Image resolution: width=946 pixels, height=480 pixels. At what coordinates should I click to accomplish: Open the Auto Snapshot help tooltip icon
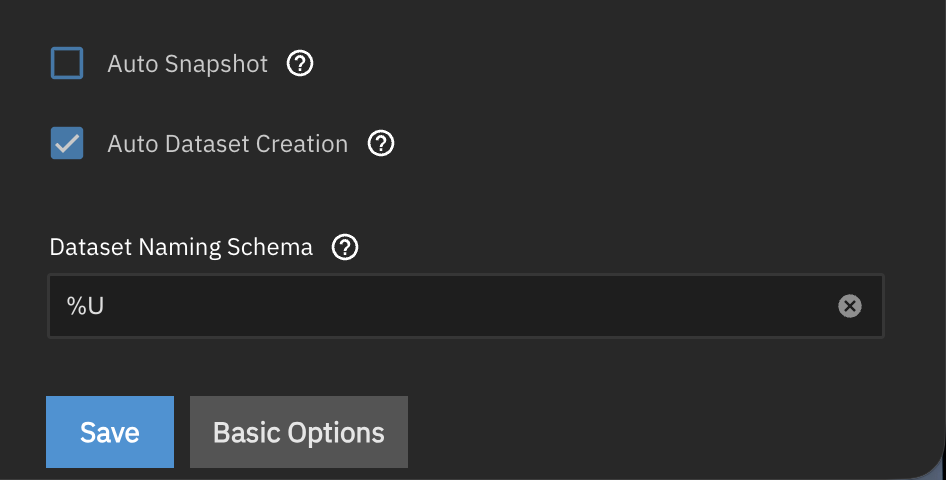click(300, 64)
